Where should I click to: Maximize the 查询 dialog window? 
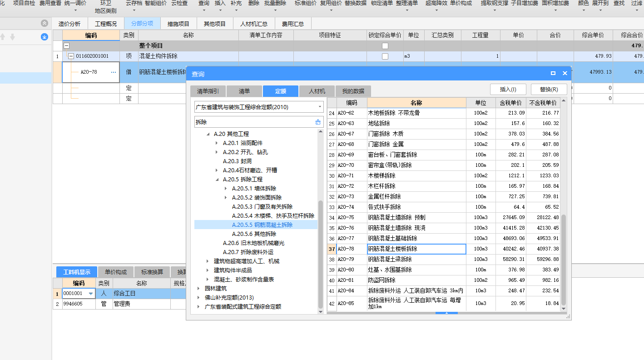[553, 73]
